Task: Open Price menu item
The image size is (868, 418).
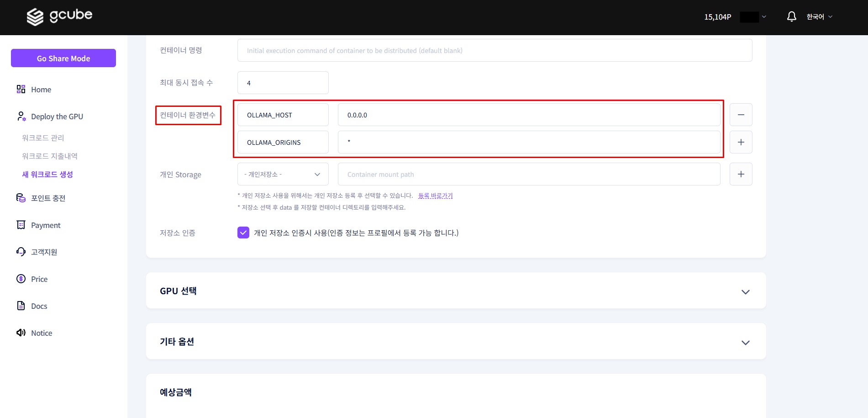Action: pyautogui.click(x=39, y=279)
